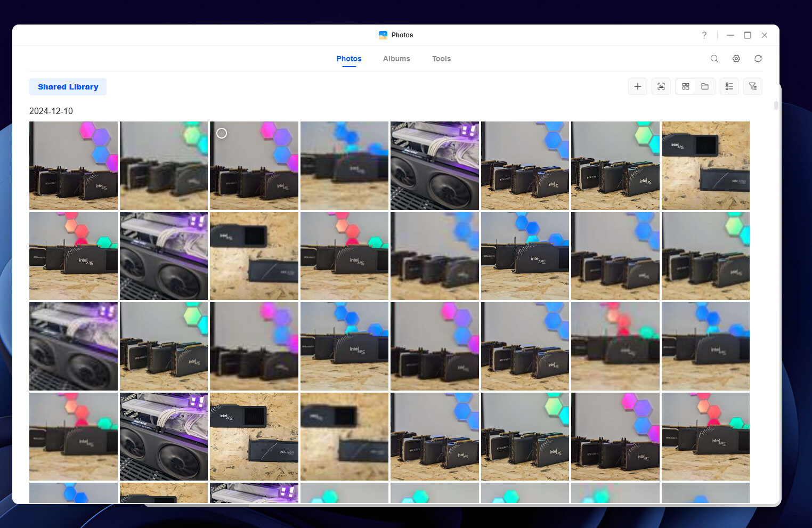Switch to the Albums tab

tap(396, 59)
